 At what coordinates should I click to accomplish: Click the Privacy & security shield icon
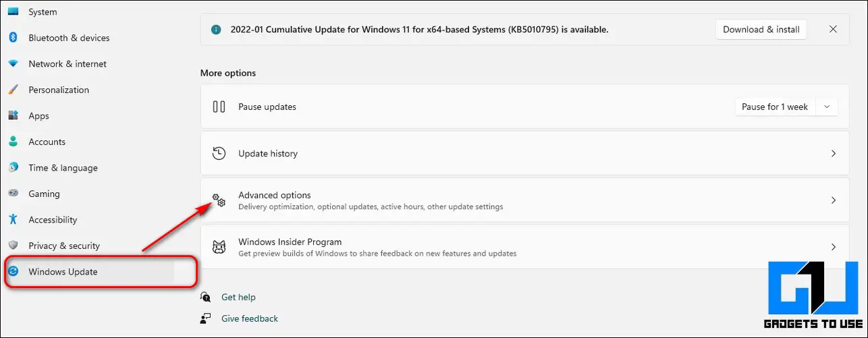(13, 246)
